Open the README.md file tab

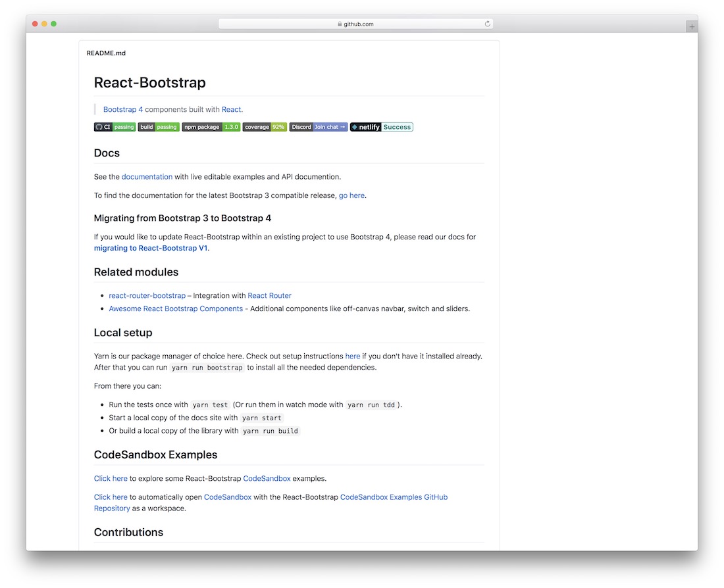[x=106, y=53]
